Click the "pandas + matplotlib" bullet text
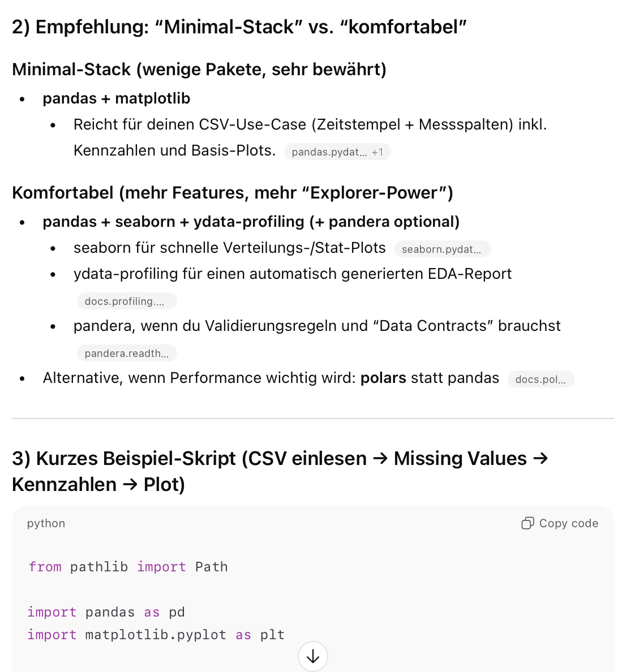This screenshot has height=672, width=626. pyautogui.click(x=116, y=98)
